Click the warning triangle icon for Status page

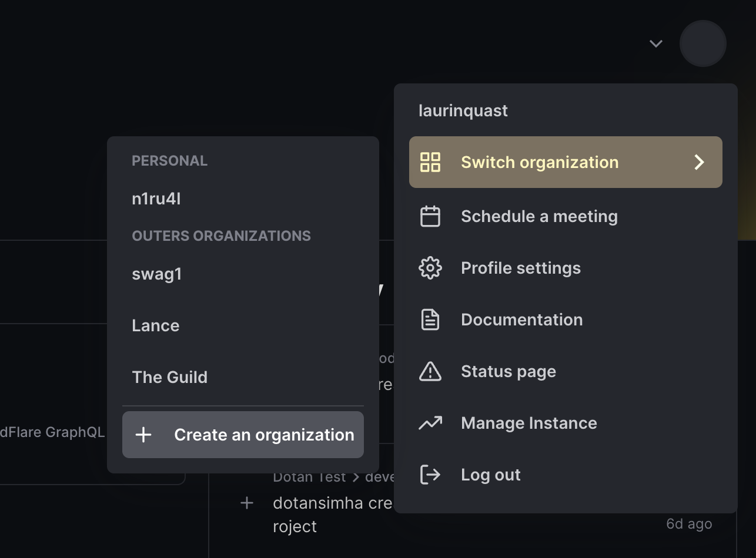(x=431, y=371)
